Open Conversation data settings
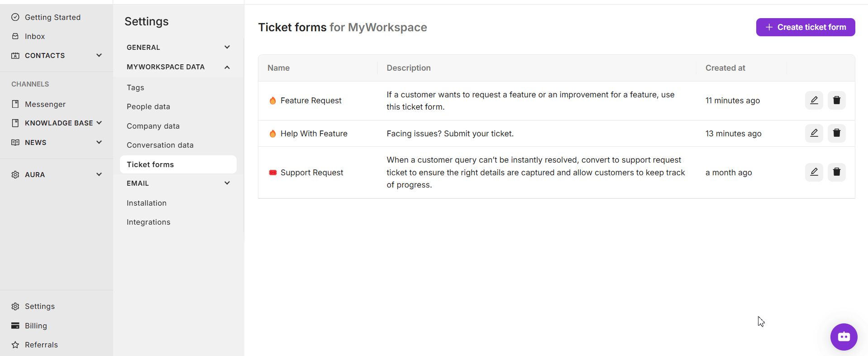 click(x=160, y=145)
